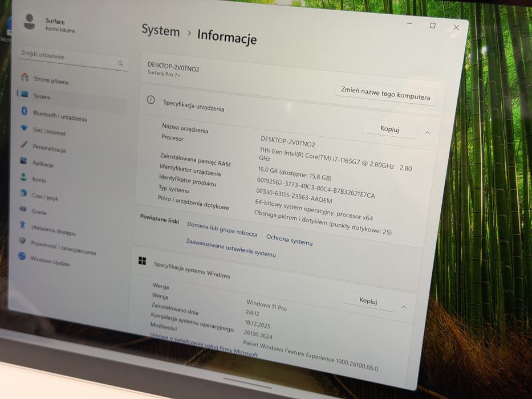Click the processor value i7-1165G7 text

tap(335, 160)
